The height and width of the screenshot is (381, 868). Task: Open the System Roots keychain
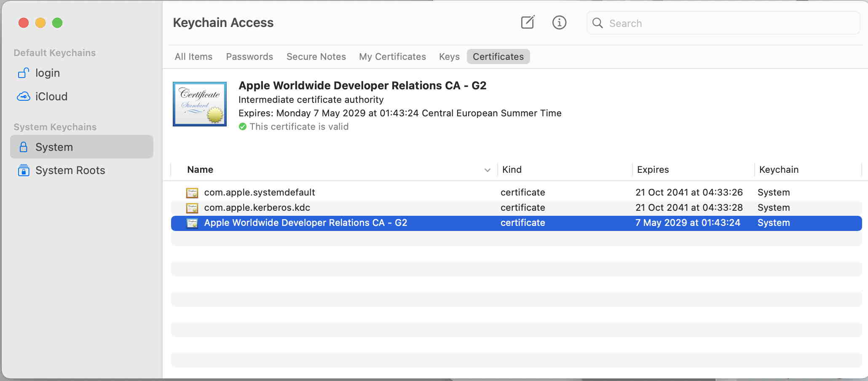click(70, 170)
